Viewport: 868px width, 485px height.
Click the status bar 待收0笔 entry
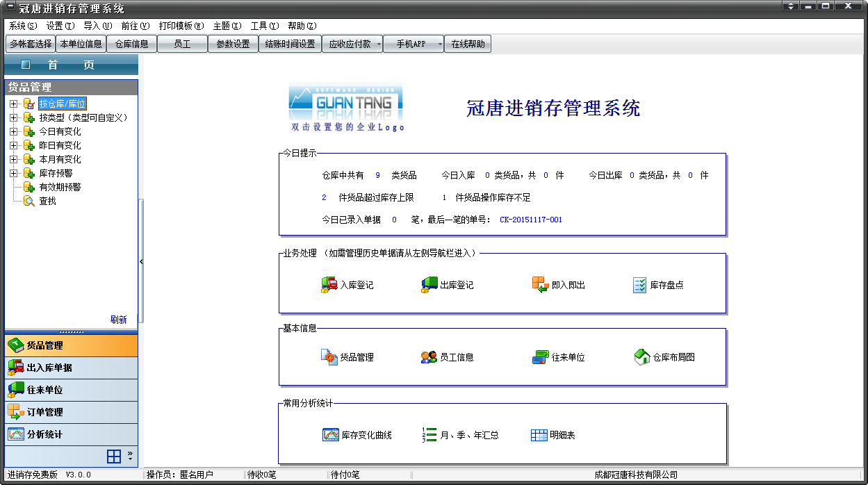(x=262, y=475)
